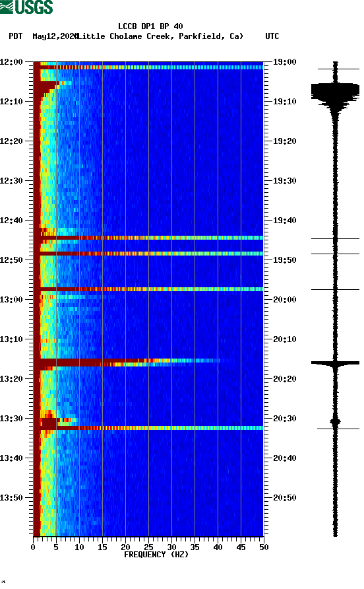Click the FREQUENCY (HZ) axis label
This screenshot has width=364, height=589.
(156, 555)
